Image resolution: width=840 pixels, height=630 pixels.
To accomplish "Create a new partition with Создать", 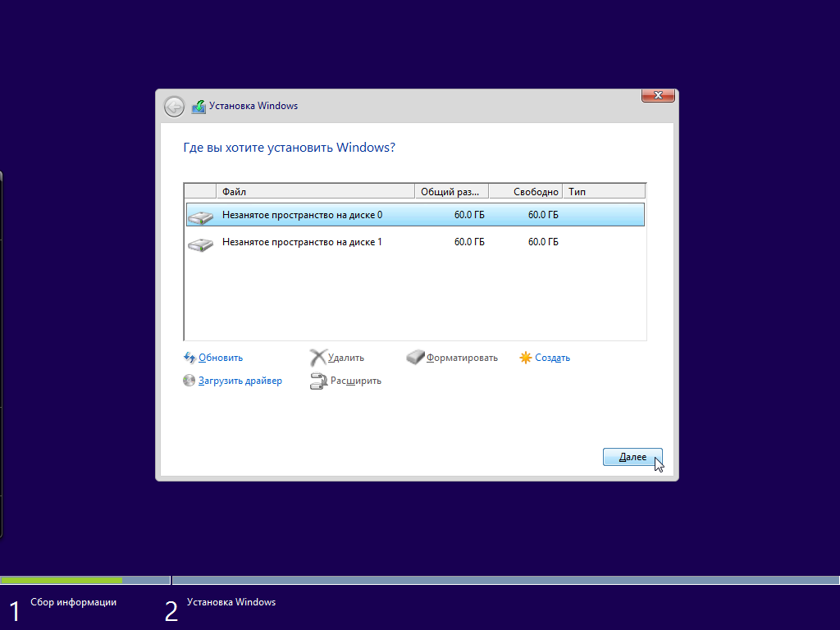I will [x=552, y=358].
